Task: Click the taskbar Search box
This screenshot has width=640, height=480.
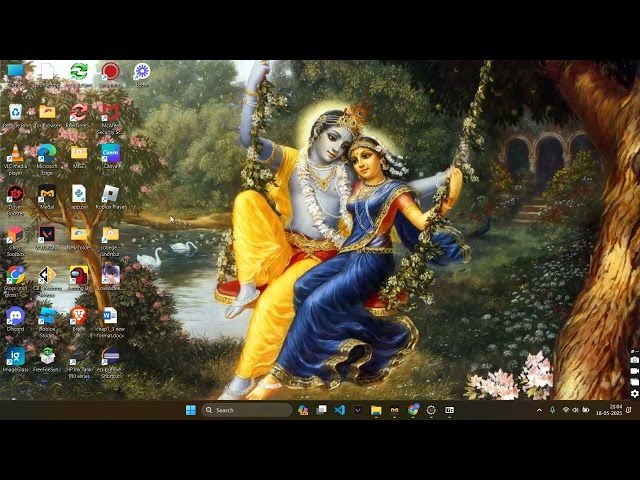Action: pyautogui.click(x=247, y=410)
